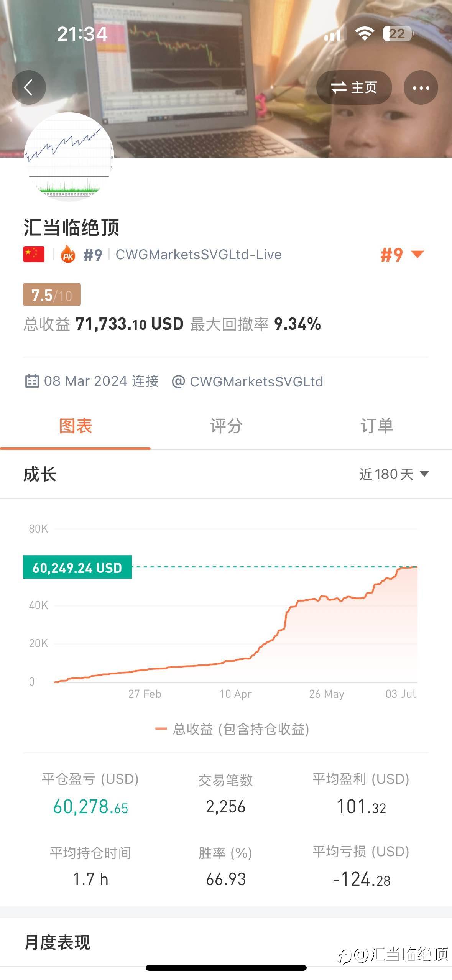Tap the PK flame badge icon

[x=68, y=254]
